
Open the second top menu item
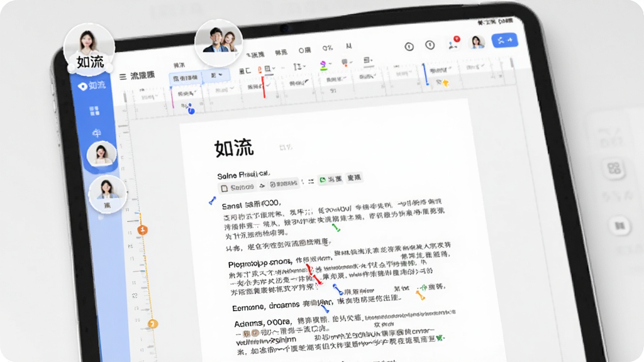[281, 53]
